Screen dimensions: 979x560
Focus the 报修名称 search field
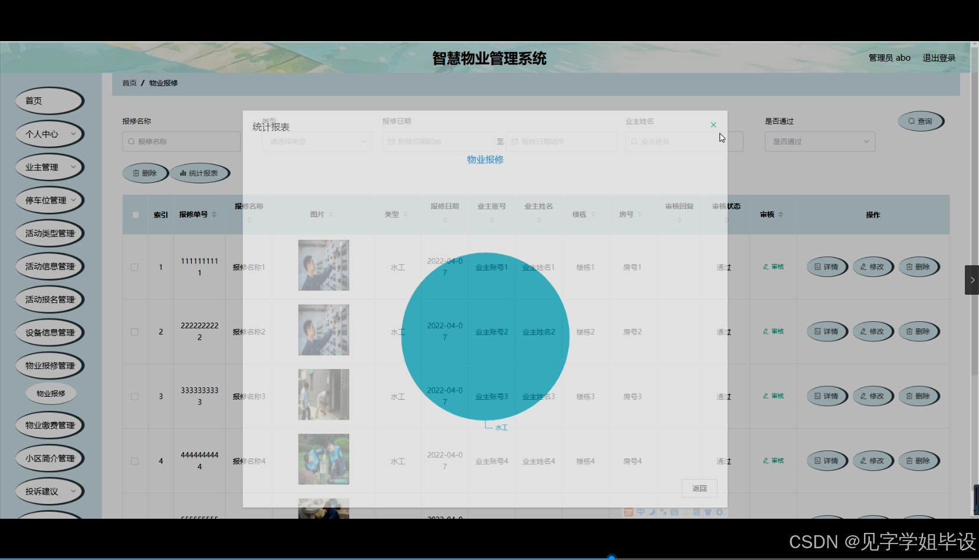(x=182, y=141)
